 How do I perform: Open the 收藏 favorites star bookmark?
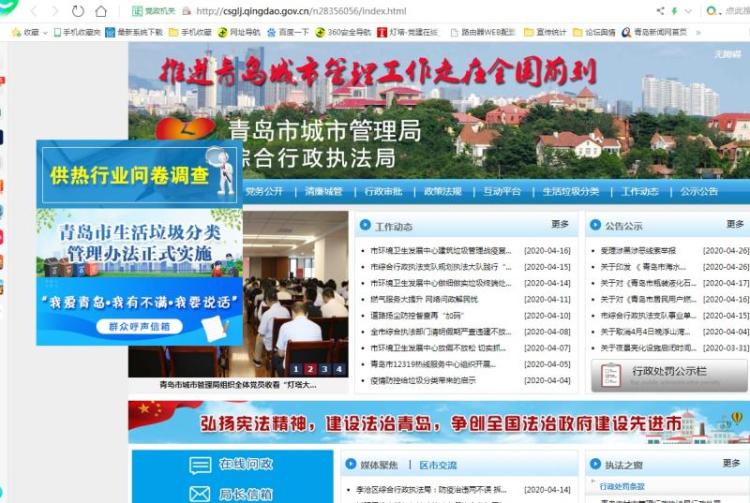tap(26, 32)
